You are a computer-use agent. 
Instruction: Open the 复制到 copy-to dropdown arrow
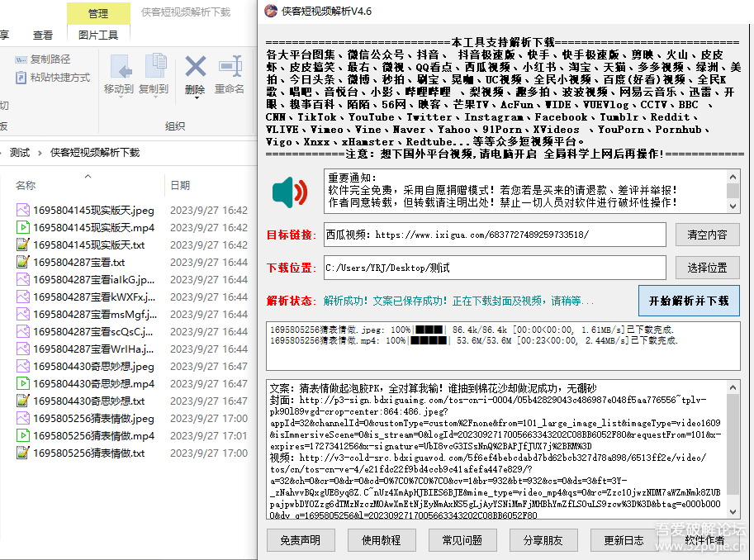coord(154,97)
